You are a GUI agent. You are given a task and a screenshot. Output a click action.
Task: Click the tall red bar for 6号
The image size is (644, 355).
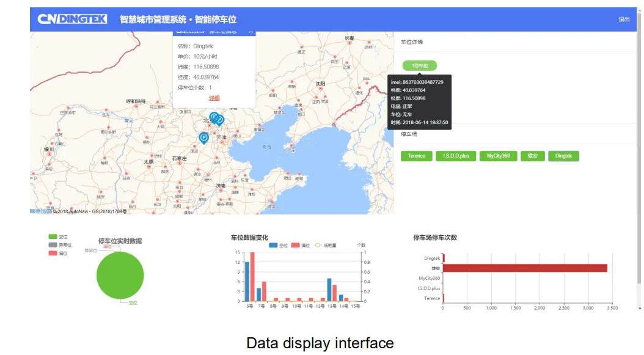pyautogui.click(x=252, y=276)
